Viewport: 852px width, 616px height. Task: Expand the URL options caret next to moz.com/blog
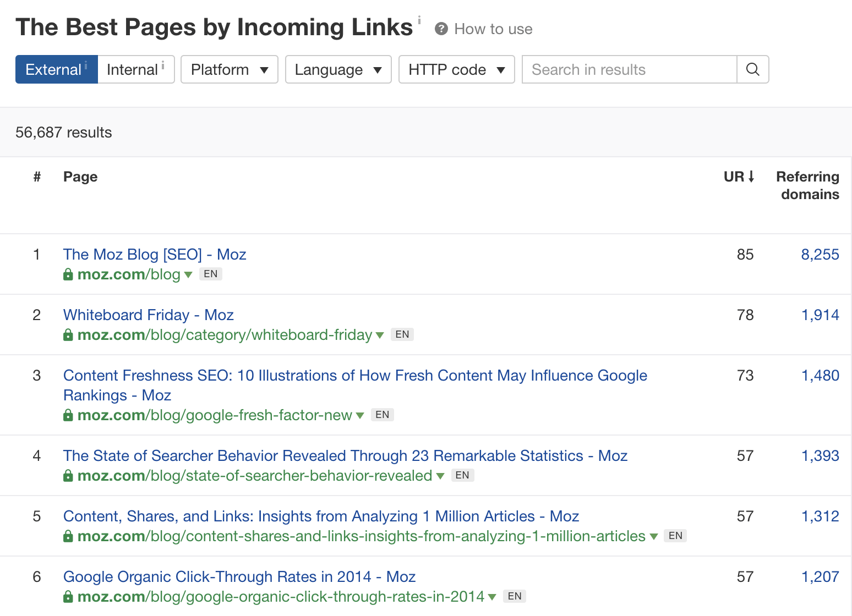pos(188,274)
